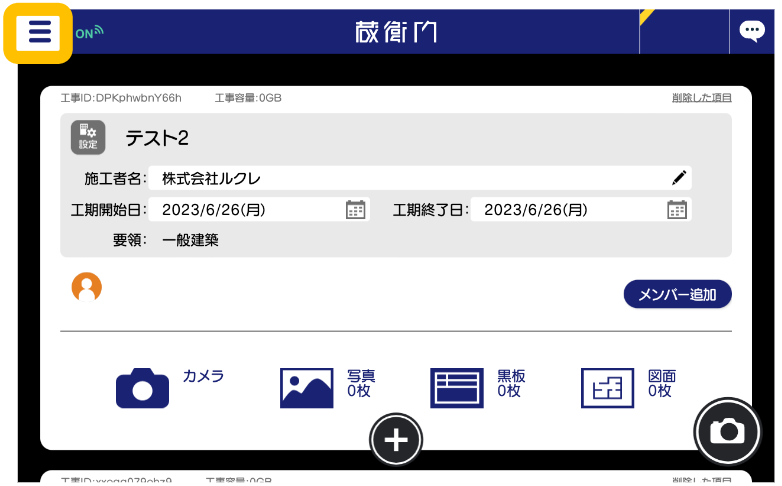Tap the orange member avatar
The height and width of the screenshot is (486, 782).
tap(87, 287)
